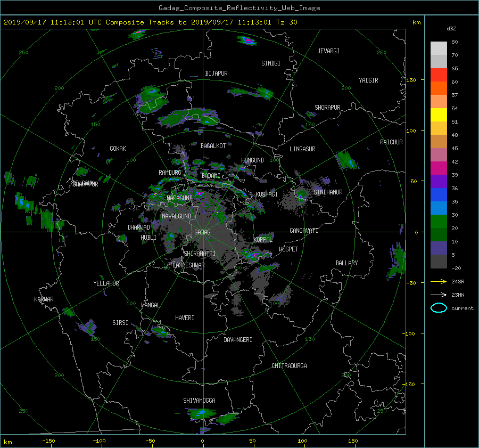479x448 pixels.
Task: Click the dBZ legend heading
Action: pos(451,29)
